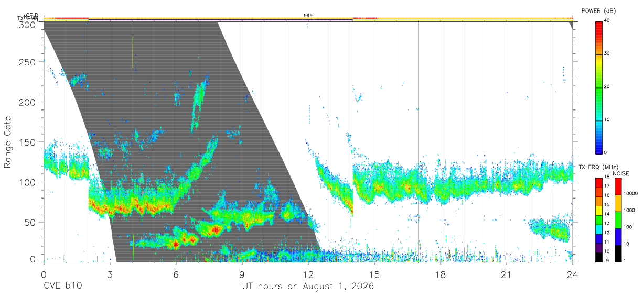Click the yellow band of TX FRQ legend

click(599, 211)
